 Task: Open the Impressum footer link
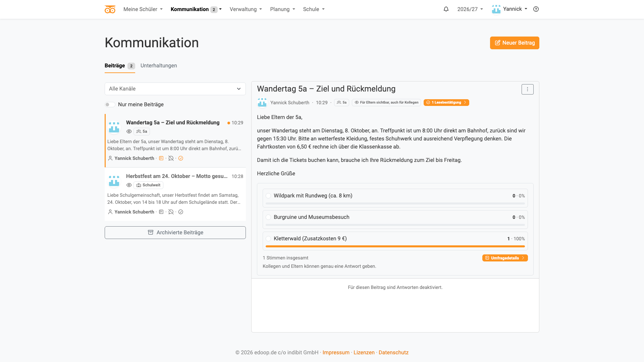click(336, 353)
